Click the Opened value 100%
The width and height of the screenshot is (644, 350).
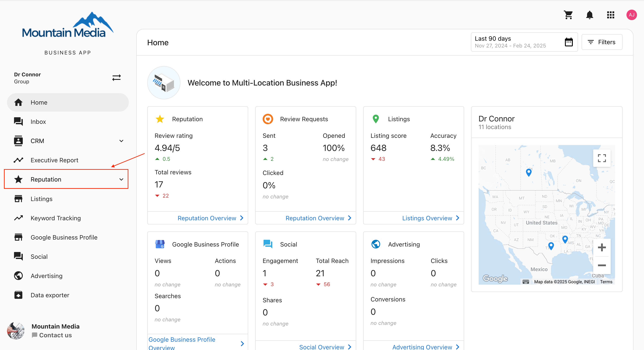(333, 148)
